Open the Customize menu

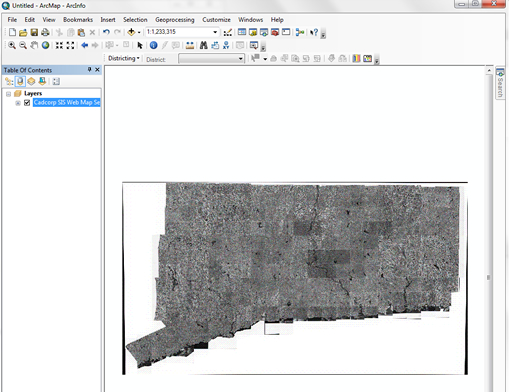click(216, 20)
